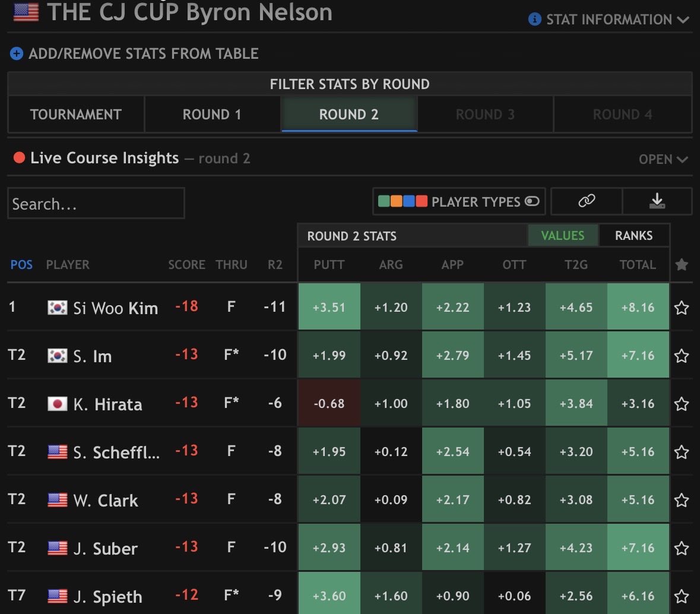
Task: Click the download table icon
Action: pyautogui.click(x=657, y=201)
